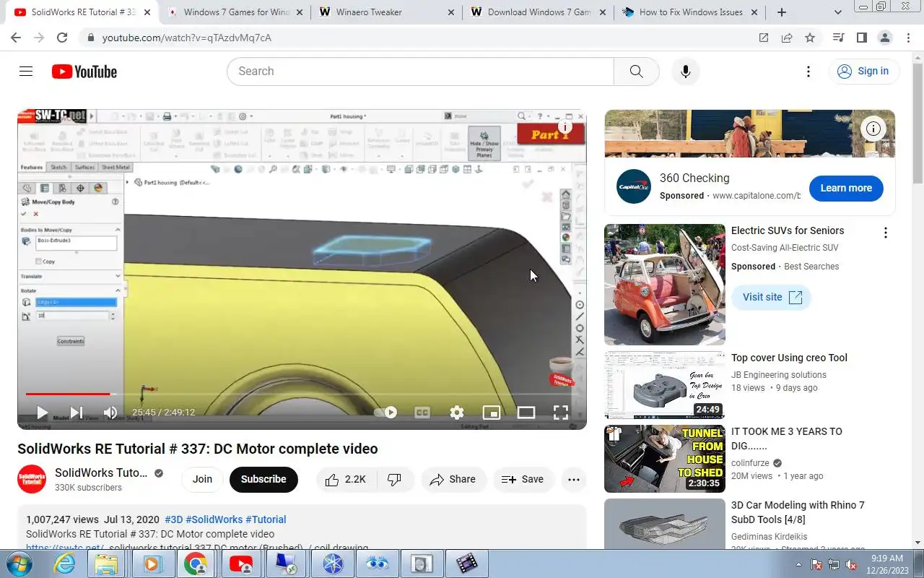Viewport: 924px width, 578px height.
Task: Enable miniplayer mode
Action: pos(492,413)
